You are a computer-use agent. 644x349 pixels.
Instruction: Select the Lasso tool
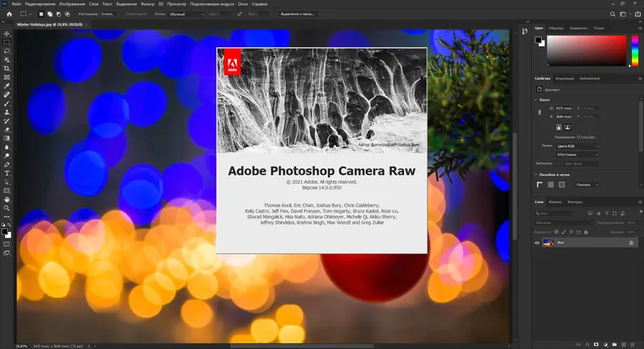coord(6,51)
